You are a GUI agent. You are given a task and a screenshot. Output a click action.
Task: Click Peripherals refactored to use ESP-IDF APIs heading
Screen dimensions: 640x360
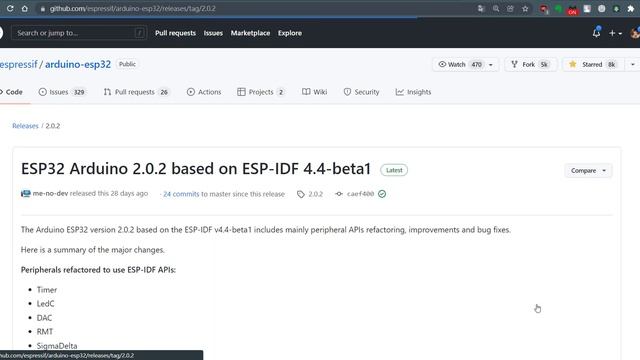tap(98, 270)
